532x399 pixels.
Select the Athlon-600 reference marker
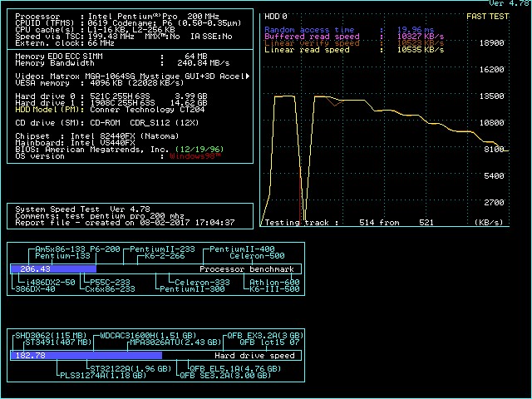tap(275, 283)
